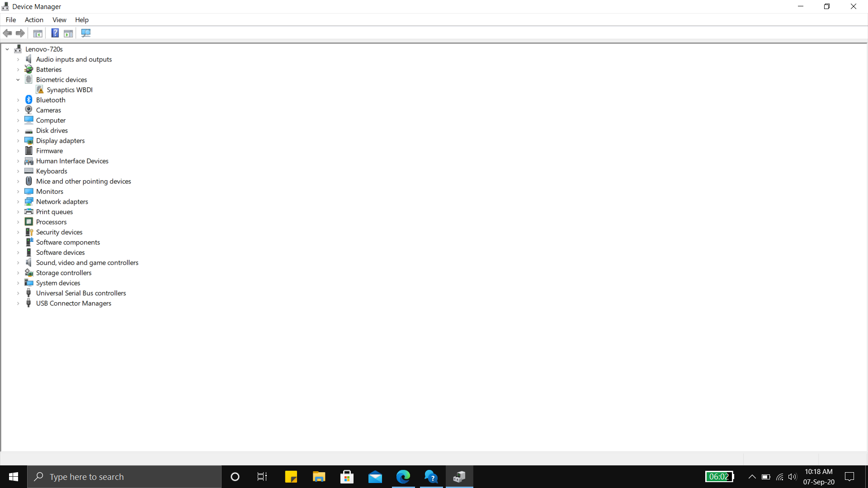Open Sticky Notes from taskbar

[x=291, y=477]
